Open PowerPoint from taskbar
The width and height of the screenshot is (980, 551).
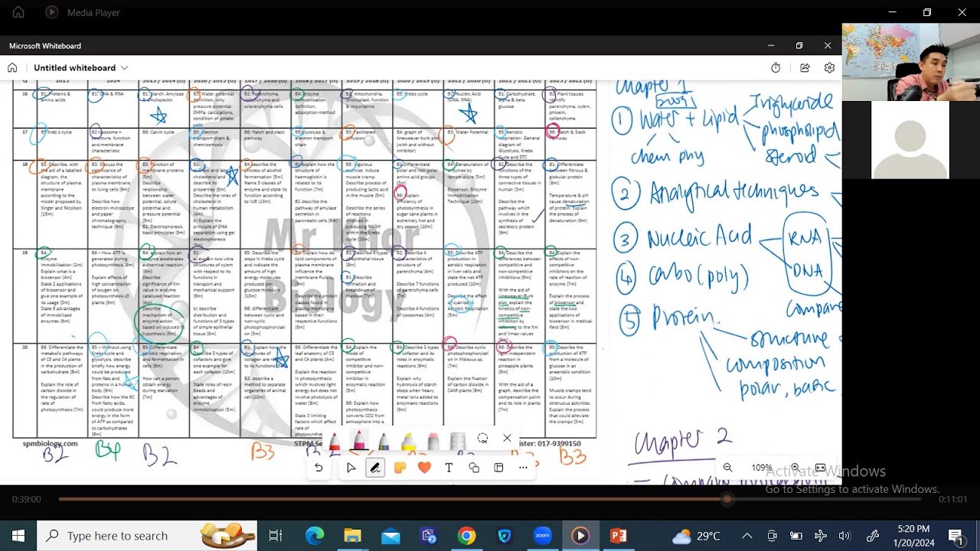pos(619,536)
